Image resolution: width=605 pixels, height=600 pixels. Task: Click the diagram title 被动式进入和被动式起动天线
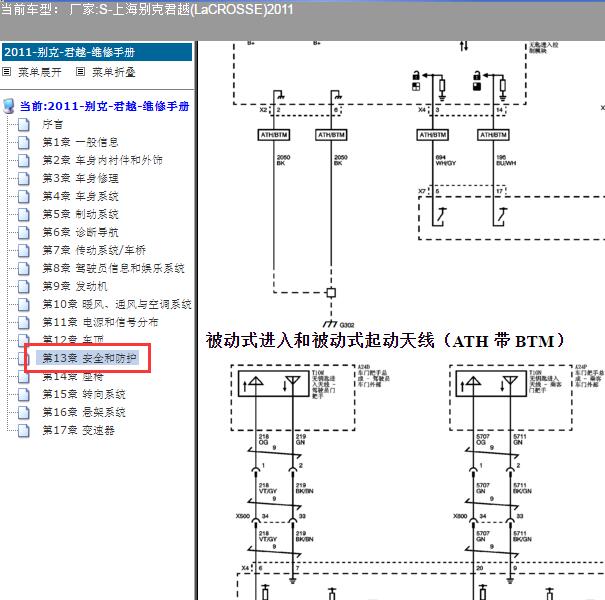click(385, 341)
